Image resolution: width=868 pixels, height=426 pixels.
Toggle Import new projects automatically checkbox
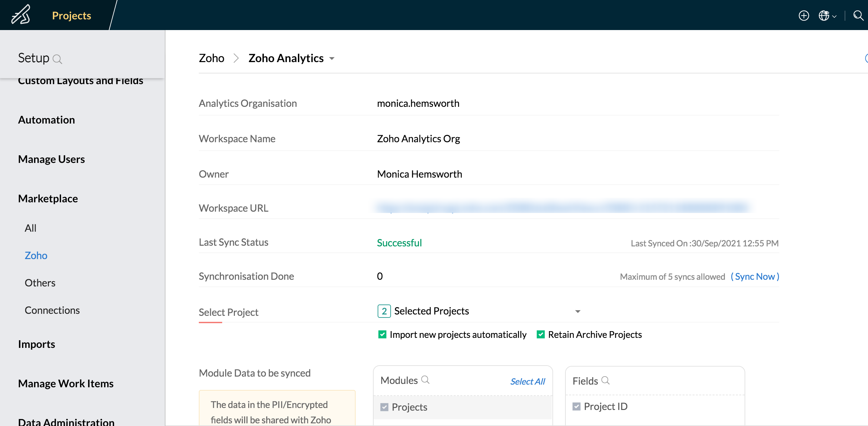click(382, 334)
